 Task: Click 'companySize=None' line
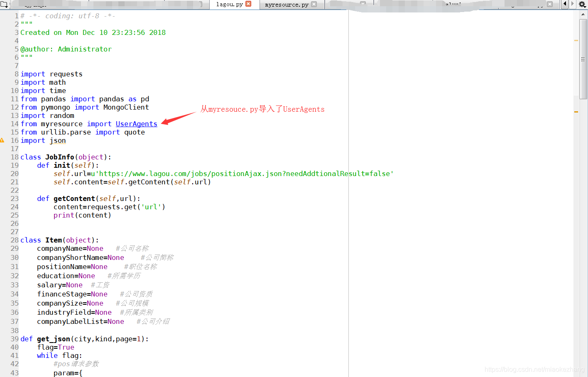[x=70, y=303]
